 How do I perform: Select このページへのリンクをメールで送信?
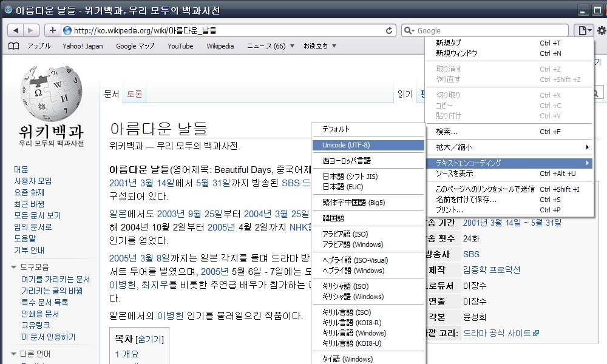point(509,189)
